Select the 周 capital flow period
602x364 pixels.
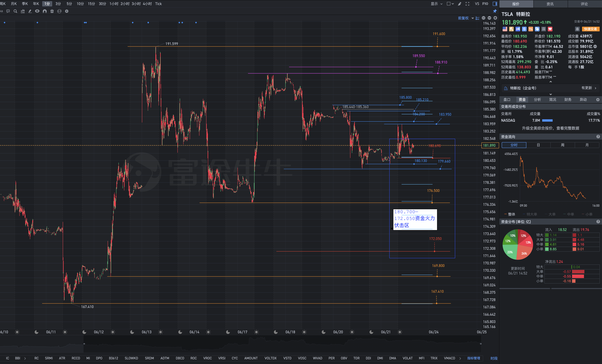(563, 145)
